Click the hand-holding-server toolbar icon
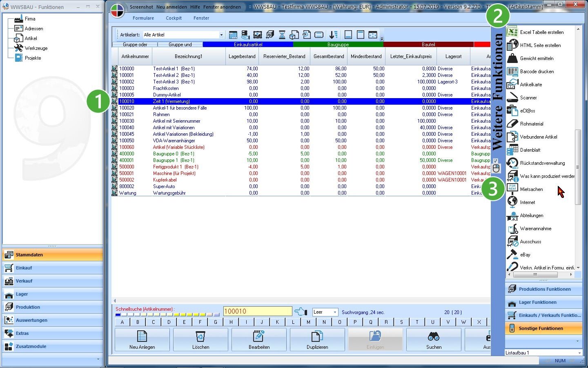 tap(245, 35)
